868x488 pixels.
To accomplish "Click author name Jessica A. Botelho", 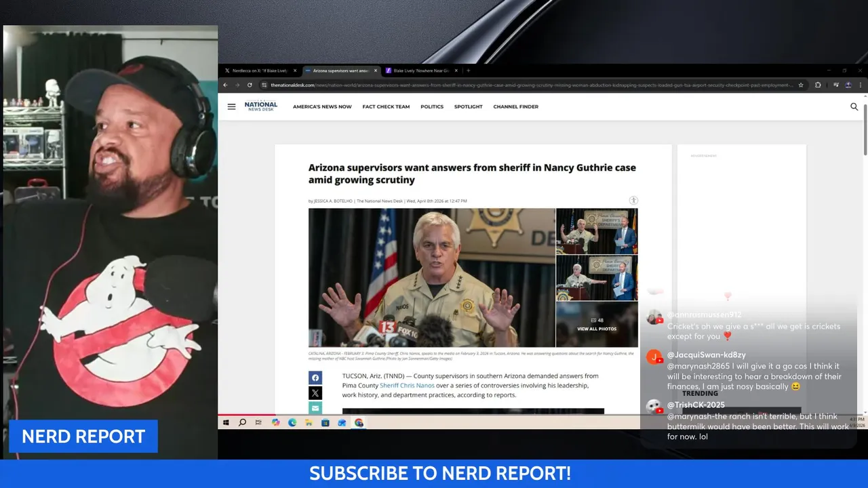I will pos(332,201).
